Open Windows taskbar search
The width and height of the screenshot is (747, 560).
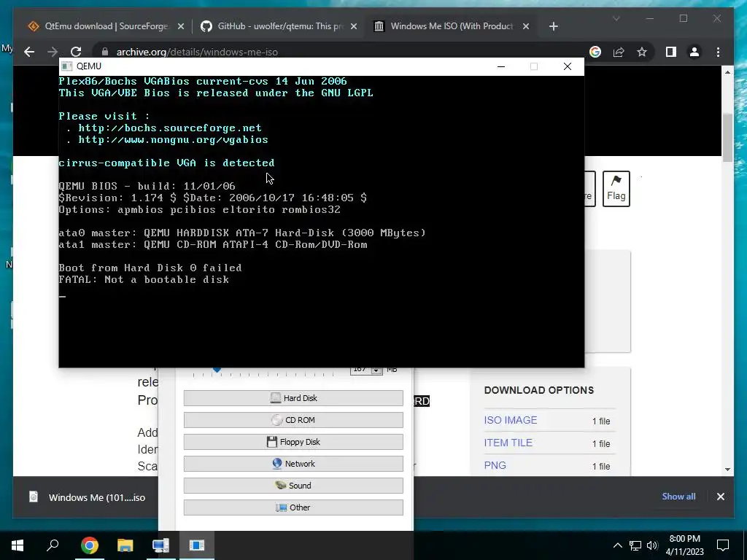[53, 545]
